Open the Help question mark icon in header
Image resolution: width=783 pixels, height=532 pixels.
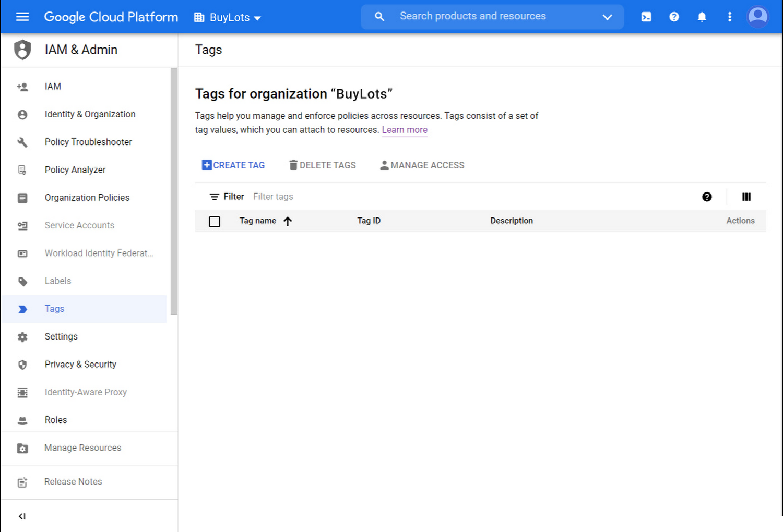pos(674,17)
